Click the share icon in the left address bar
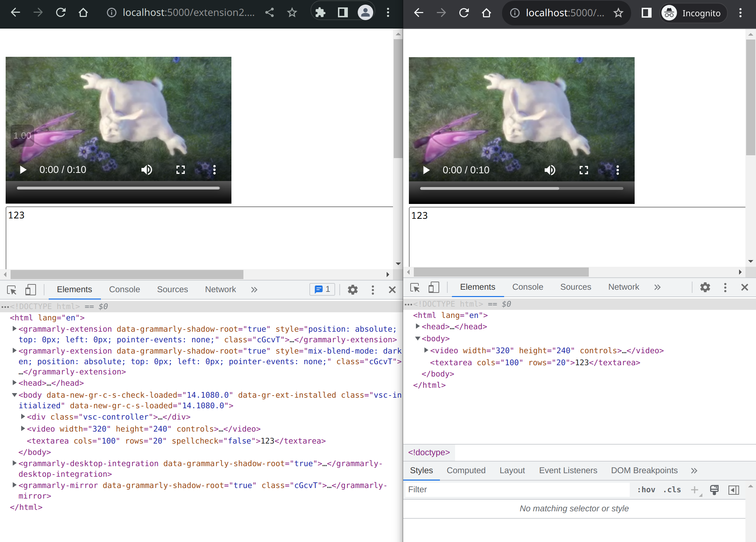Viewport: 756px width, 542px height. [270, 13]
